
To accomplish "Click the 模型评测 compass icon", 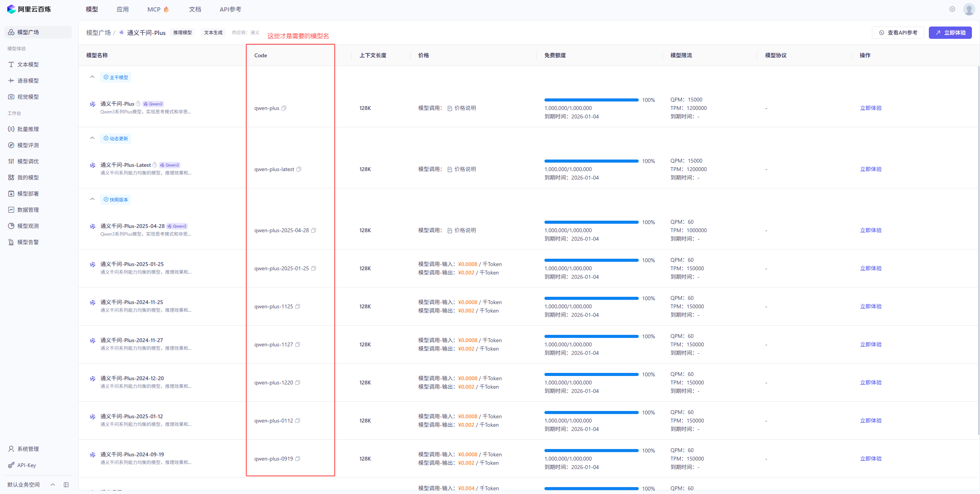I will (x=11, y=145).
